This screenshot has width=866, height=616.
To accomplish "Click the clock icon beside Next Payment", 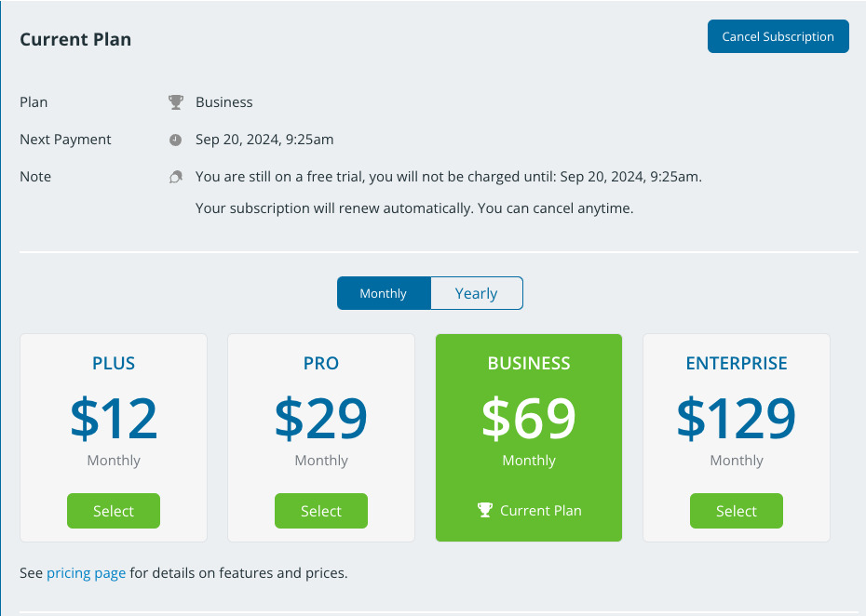I will (x=176, y=140).
